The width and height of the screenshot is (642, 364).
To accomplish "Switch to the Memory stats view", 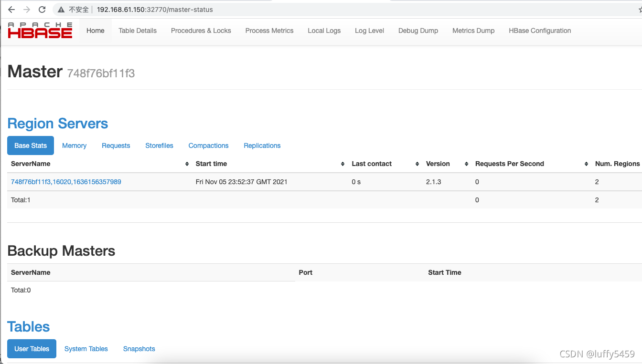I will tap(74, 146).
